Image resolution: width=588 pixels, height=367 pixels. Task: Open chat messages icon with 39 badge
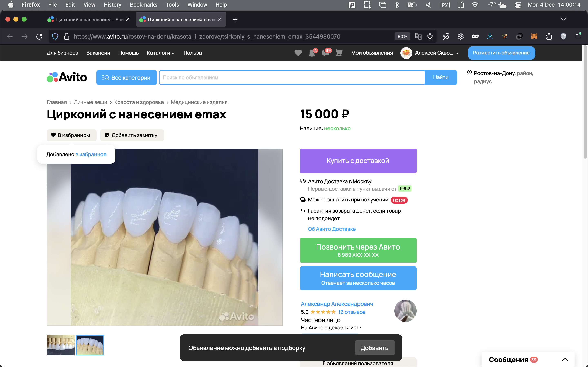326,53
